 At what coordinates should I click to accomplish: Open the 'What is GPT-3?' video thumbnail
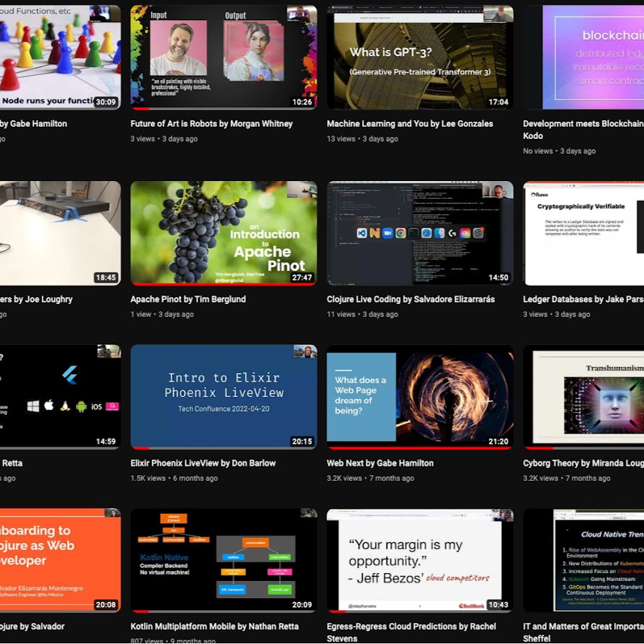pos(420,57)
